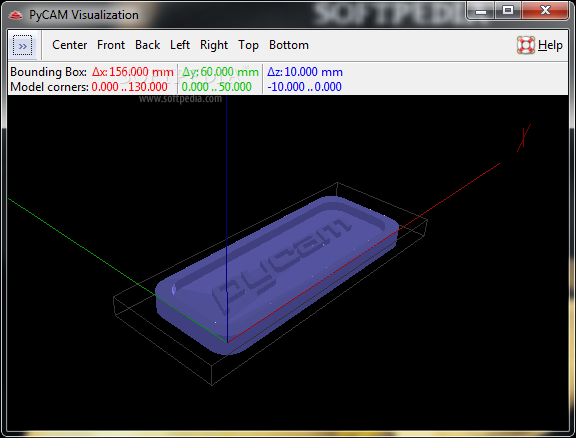
Task: Click the Δz: 10.000 mm value
Action: click(305, 72)
